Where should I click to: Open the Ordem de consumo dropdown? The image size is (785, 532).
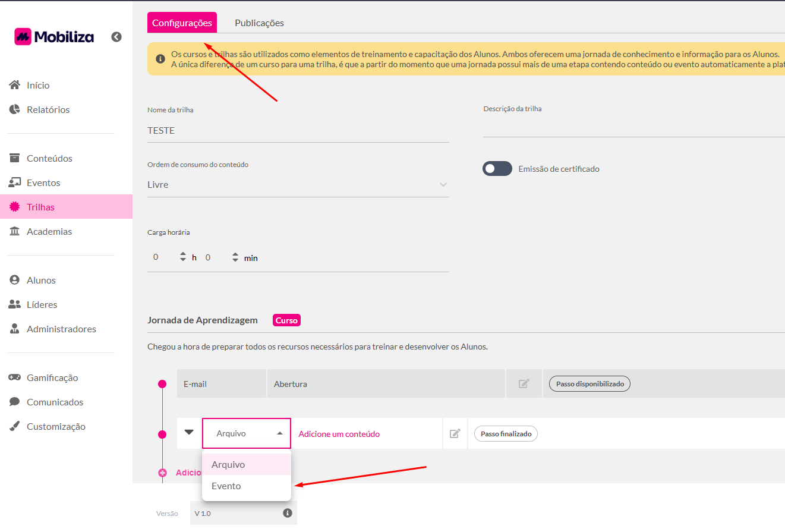point(298,185)
